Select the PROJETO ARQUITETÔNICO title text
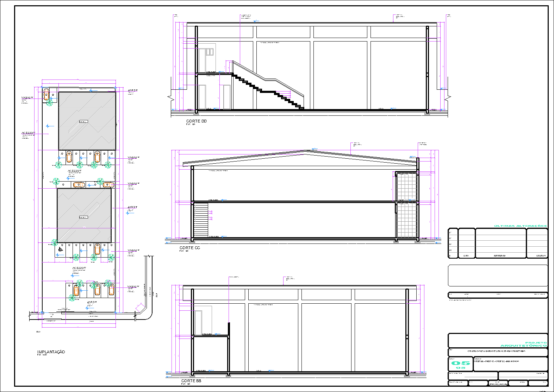The image size is (554, 392). 524,344
